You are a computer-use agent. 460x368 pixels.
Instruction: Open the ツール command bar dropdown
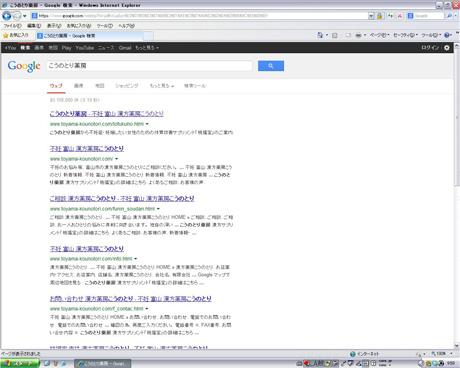coord(431,35)
